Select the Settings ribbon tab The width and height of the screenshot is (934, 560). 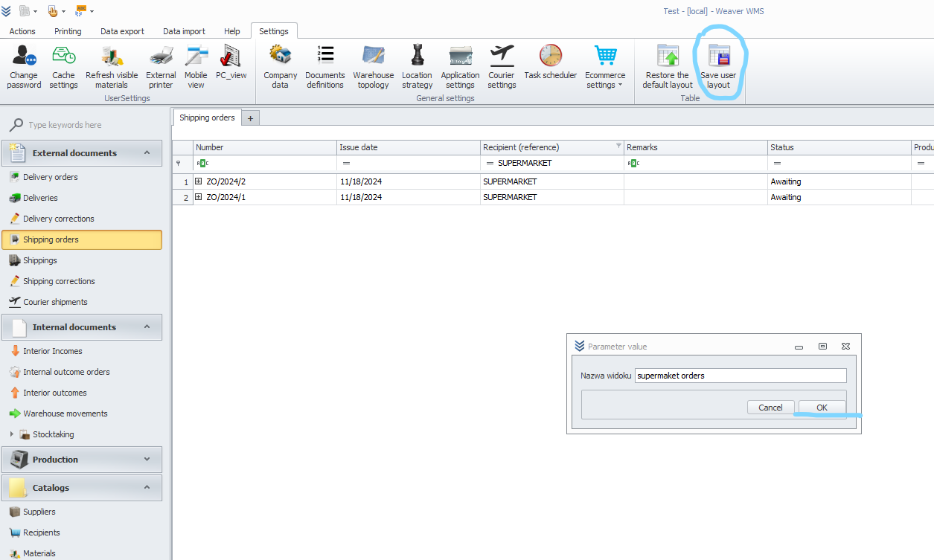point(274,31)
